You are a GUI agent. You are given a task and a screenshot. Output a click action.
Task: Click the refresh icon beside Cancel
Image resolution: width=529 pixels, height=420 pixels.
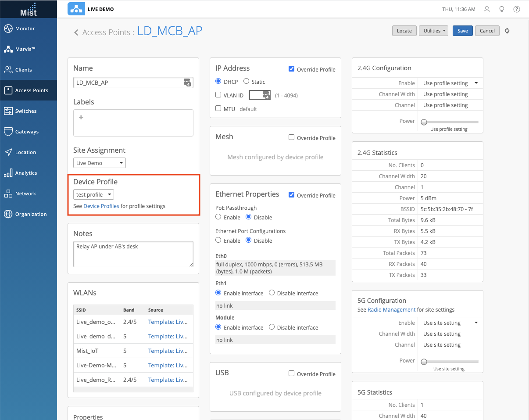[507, 31]
